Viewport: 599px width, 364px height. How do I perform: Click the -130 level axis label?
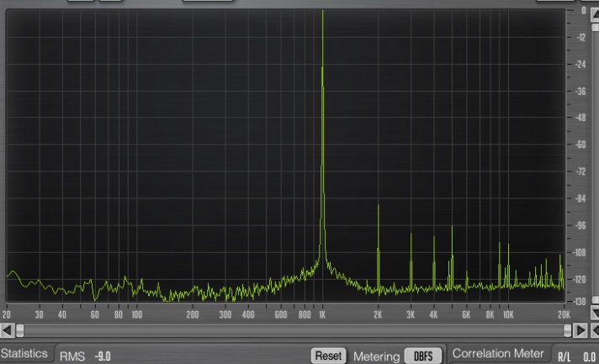(x=579, y=302)
